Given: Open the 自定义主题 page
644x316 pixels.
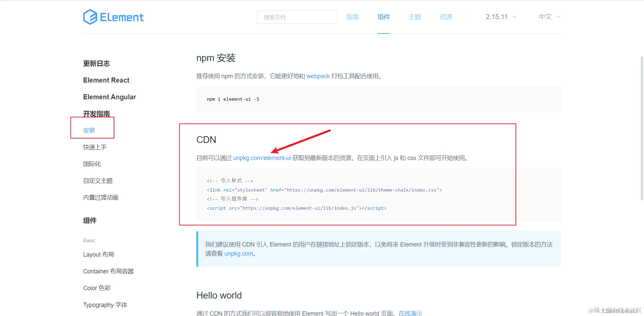Looking at the screenshot, I should coord(98,180).
